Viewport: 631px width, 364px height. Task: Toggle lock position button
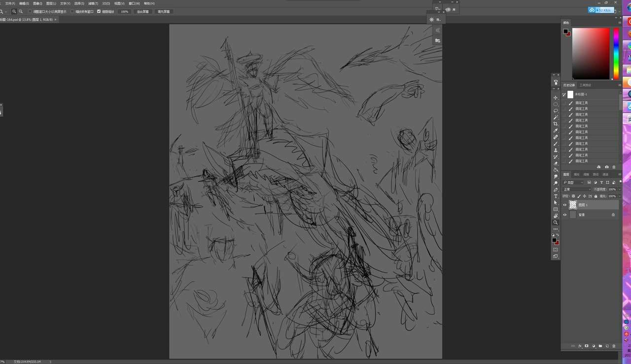point(584,196)
